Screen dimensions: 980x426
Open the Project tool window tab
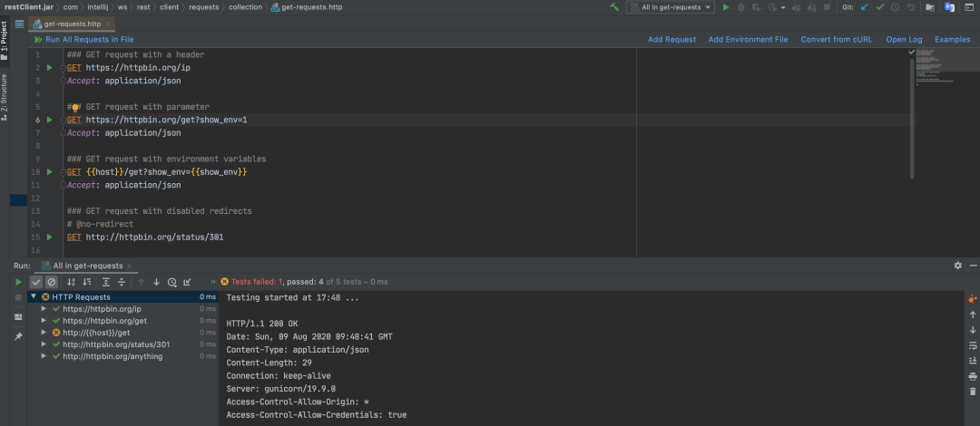click(x=5, y=41)
